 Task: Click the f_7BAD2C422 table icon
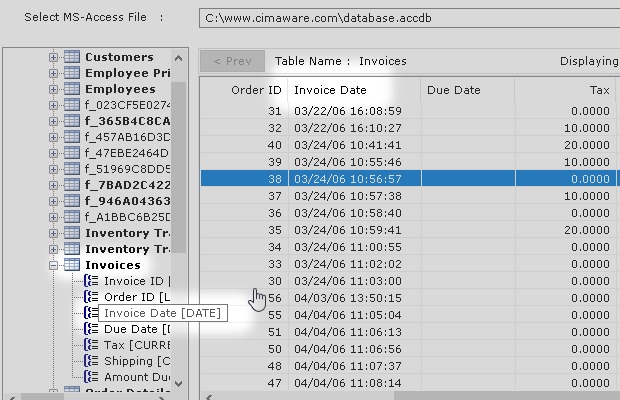click(72, 185)
